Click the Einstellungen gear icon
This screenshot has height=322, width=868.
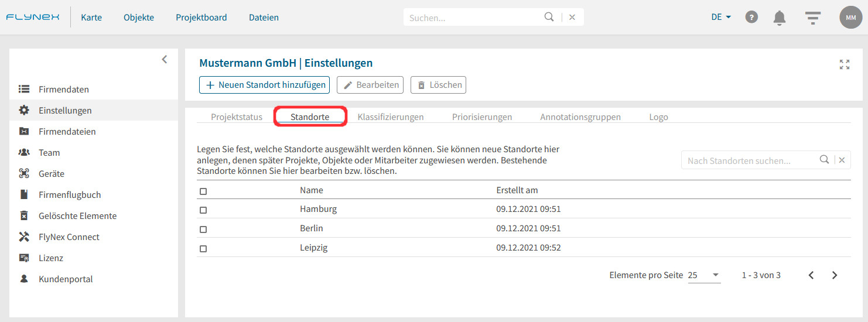point(24,110)
